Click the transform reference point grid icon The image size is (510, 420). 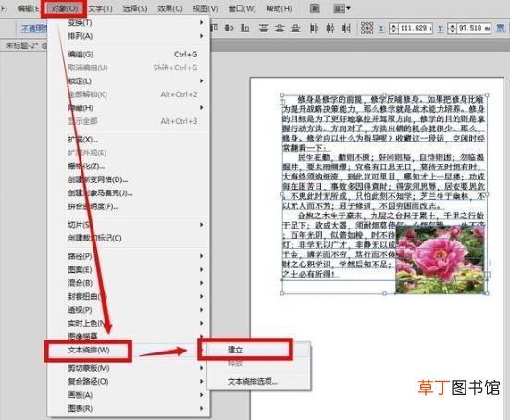367,29
